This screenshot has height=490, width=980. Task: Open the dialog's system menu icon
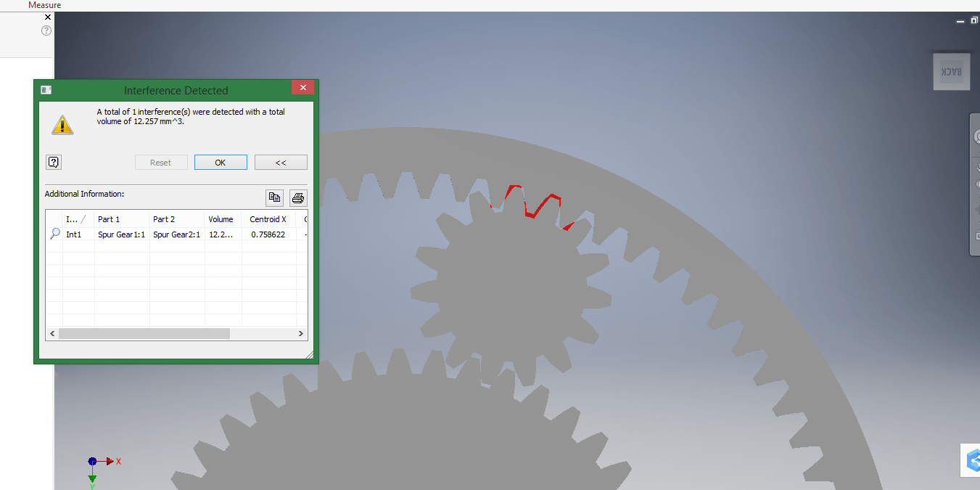coord(46,89)
